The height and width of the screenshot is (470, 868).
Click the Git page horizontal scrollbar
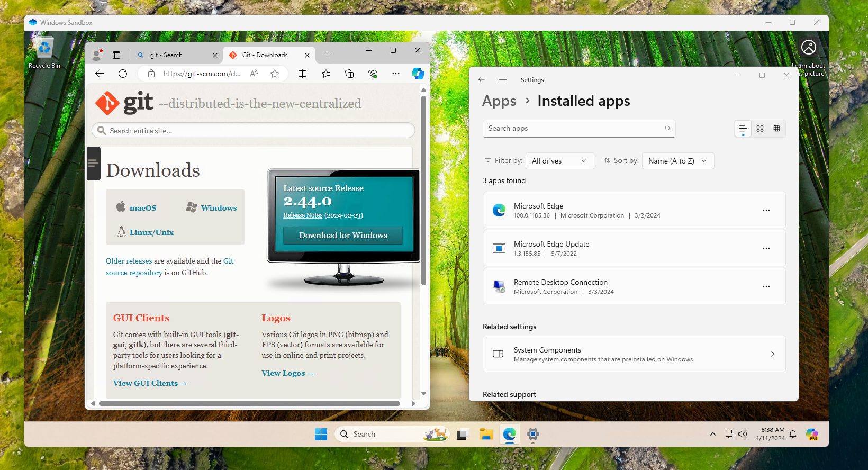[x=249, y=403]
